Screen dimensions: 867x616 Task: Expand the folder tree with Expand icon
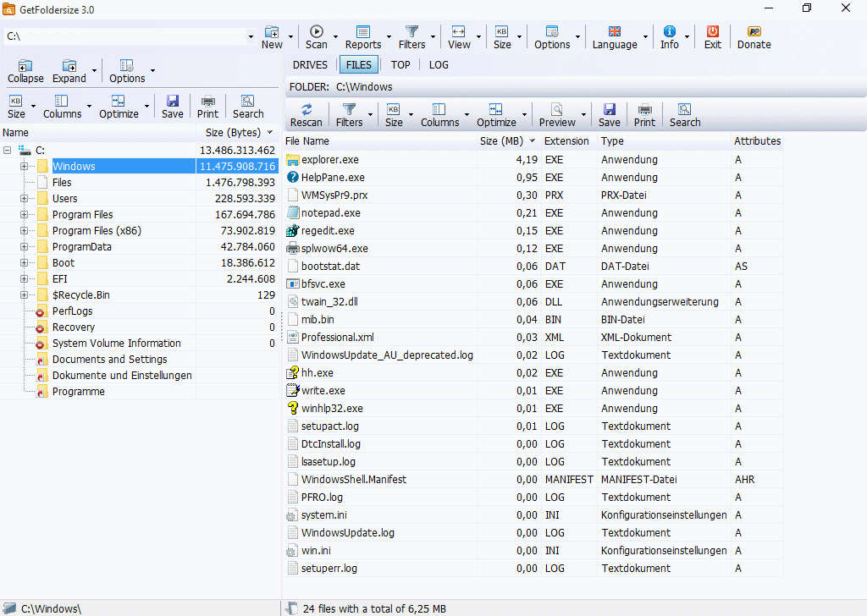(69, 66)
